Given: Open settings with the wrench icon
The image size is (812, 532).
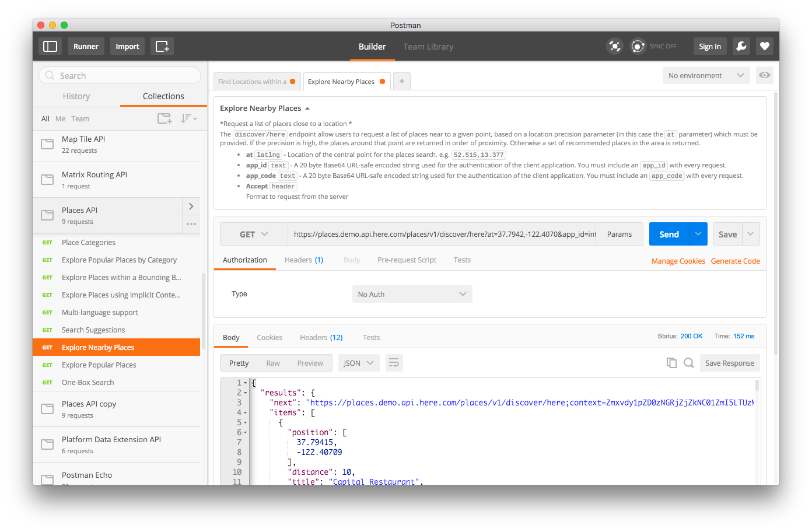Looking at the screenshot, I should (x=741, y=46).
